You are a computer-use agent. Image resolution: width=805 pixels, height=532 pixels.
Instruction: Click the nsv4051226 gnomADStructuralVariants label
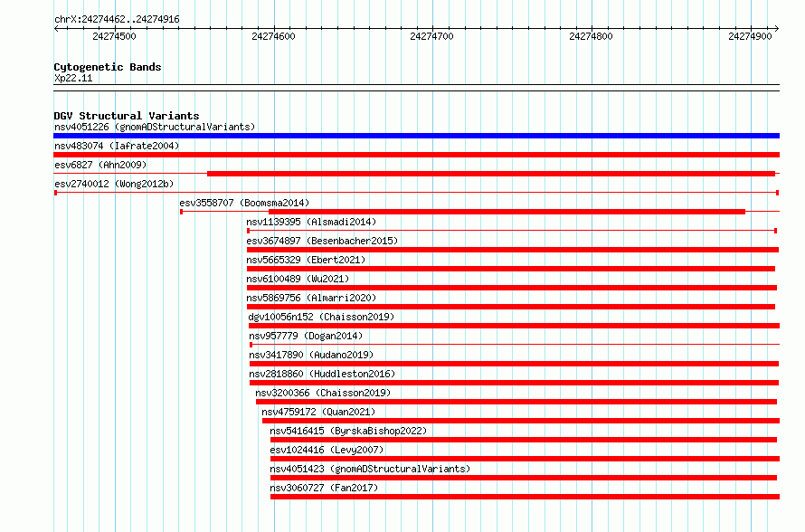pos(155,127)
